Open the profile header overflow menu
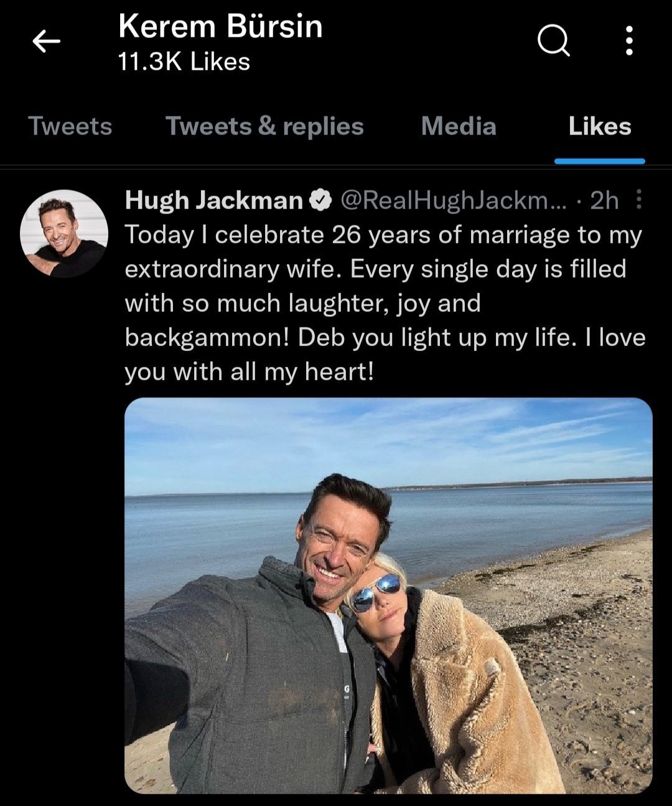 point(629,41)
